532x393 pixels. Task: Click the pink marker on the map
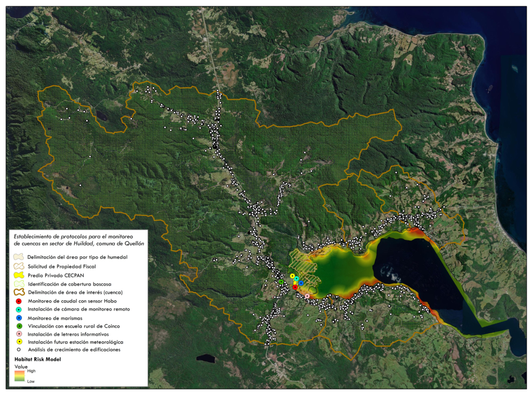point(307,296)
